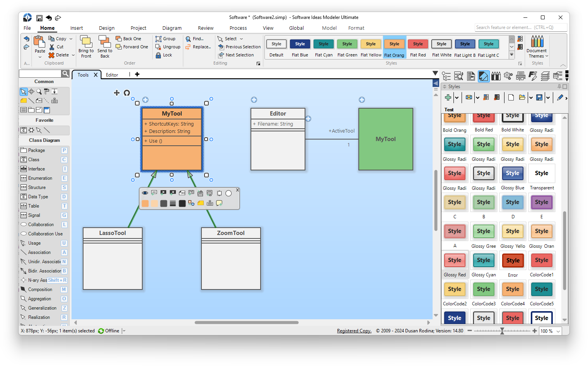Open the Design ribbon tab
588x366 pixels.
click(107, 28)
